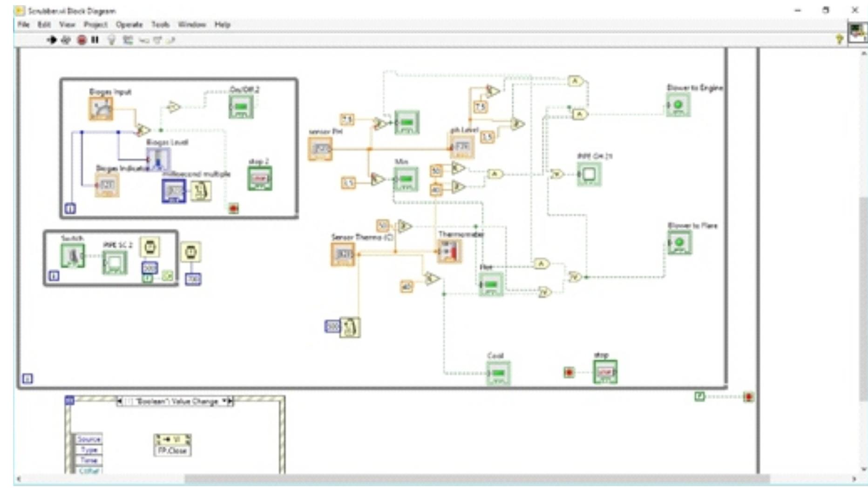Open the Operate menu
This screenshot has height=488, width=868.
[x=129, y=24]
